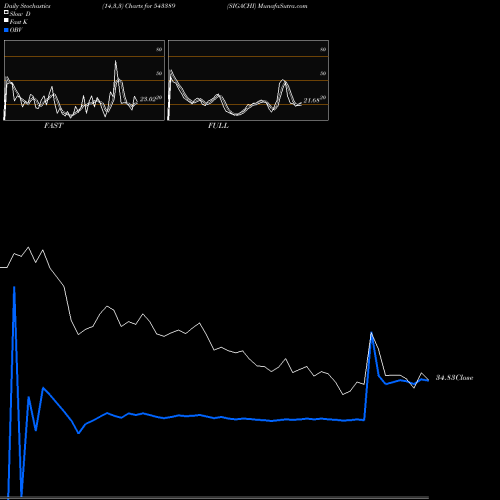Click the 50 level label in FAST chart
The width and height of the screenshot is (500, 500).
point(159,73)
